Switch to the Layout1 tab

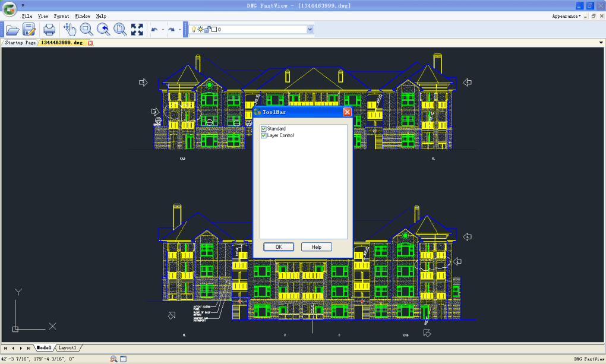67,347
